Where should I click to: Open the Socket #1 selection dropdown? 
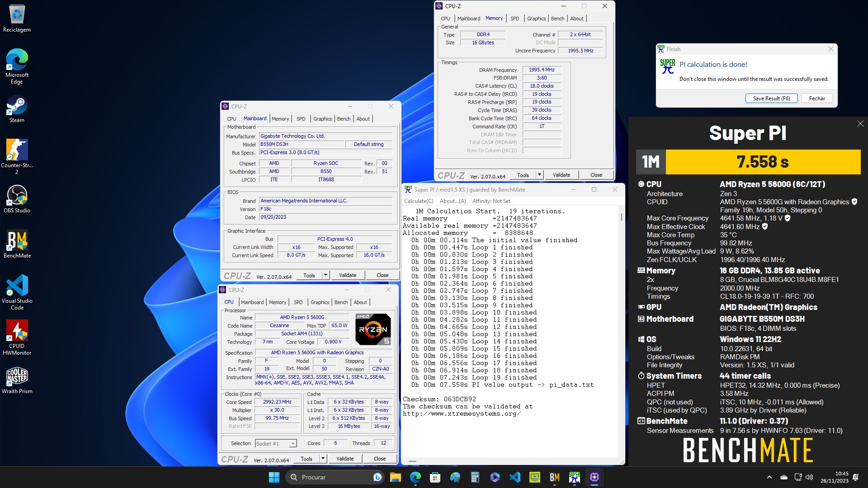click(276, 444)
